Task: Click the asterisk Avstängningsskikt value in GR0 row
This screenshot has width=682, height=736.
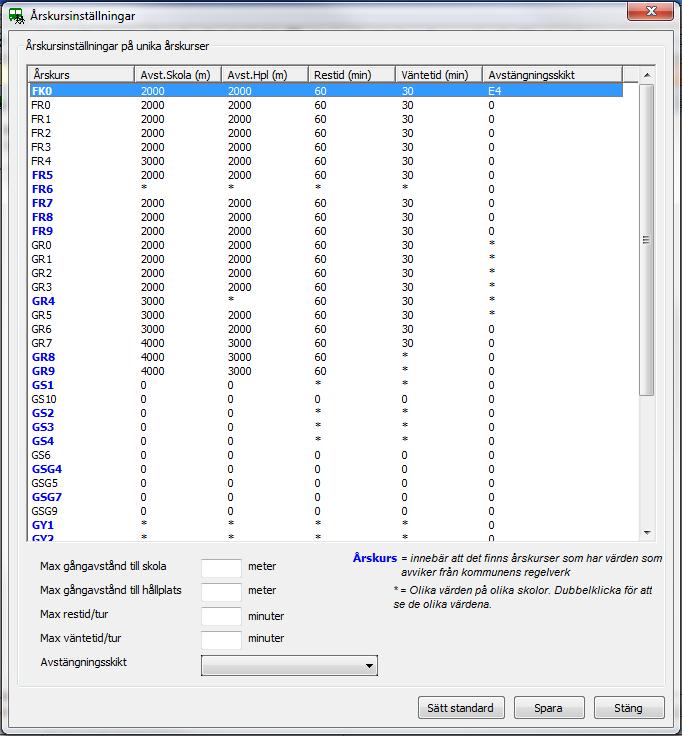Action: click(492, 243)
